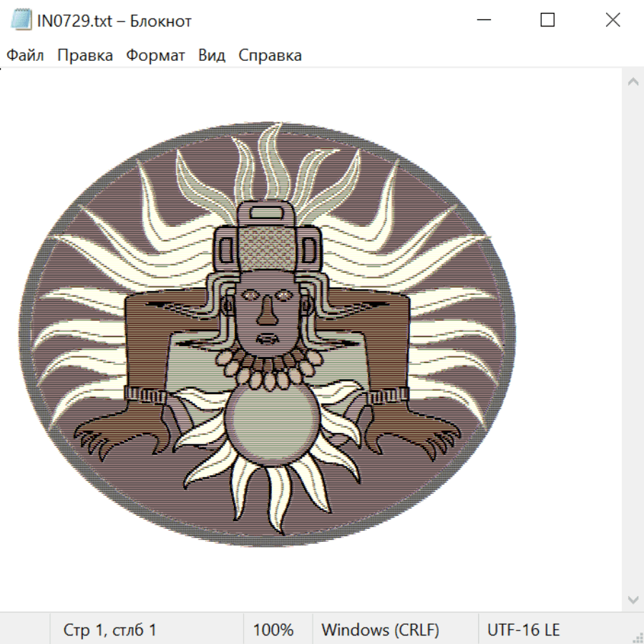The height and width of the screenshot is (644, 644).
Task: Maximize the Notepad window
Action: [x=547, y=21]
